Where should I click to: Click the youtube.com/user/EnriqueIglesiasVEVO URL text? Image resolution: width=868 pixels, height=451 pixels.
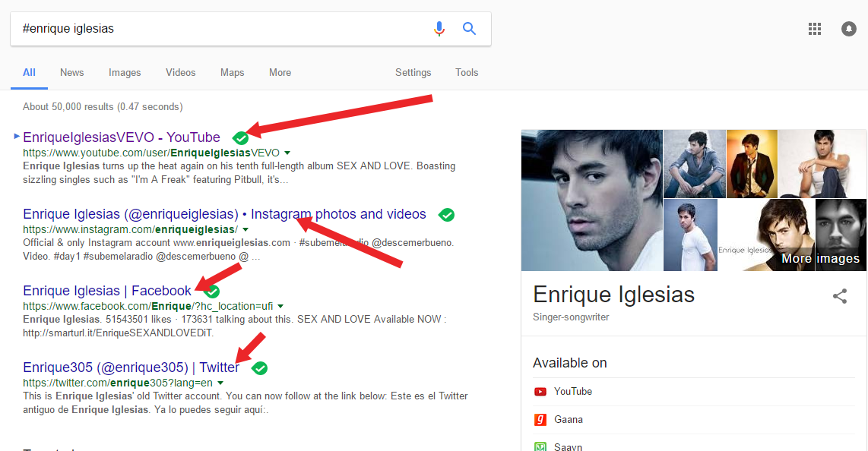click(x=151, y=153)
